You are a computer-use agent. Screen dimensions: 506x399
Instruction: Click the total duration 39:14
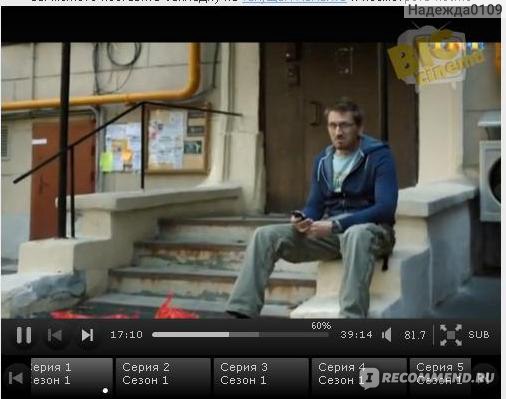[x=356, y=335]
